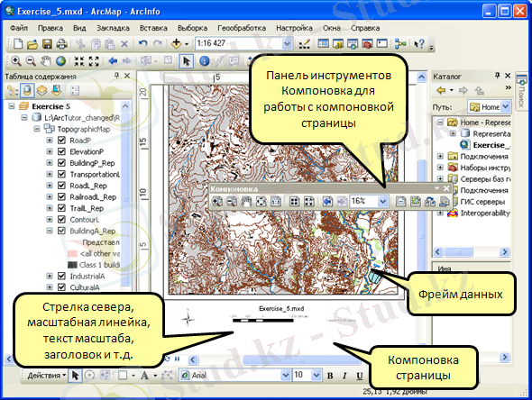Image resolution: width=532 pixels, height=400 pixels.
Task: Toggle TransportationL layer checkbox
Action: coord(61,174)
